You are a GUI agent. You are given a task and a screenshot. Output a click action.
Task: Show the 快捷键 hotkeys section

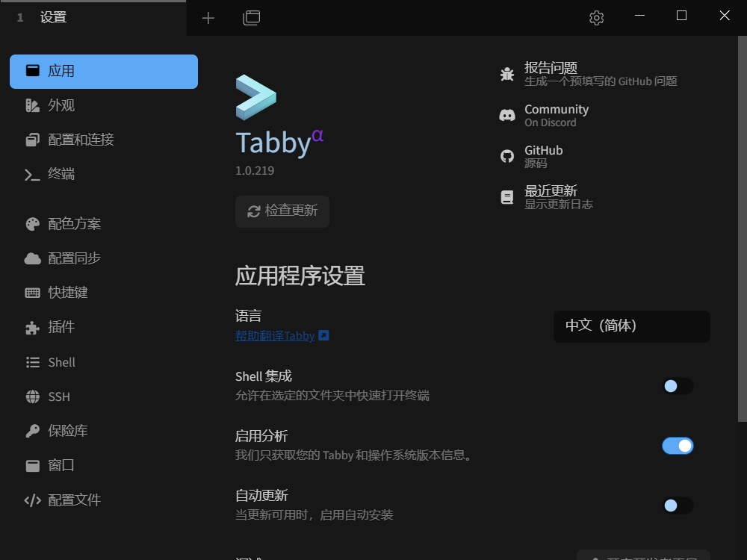104,293
